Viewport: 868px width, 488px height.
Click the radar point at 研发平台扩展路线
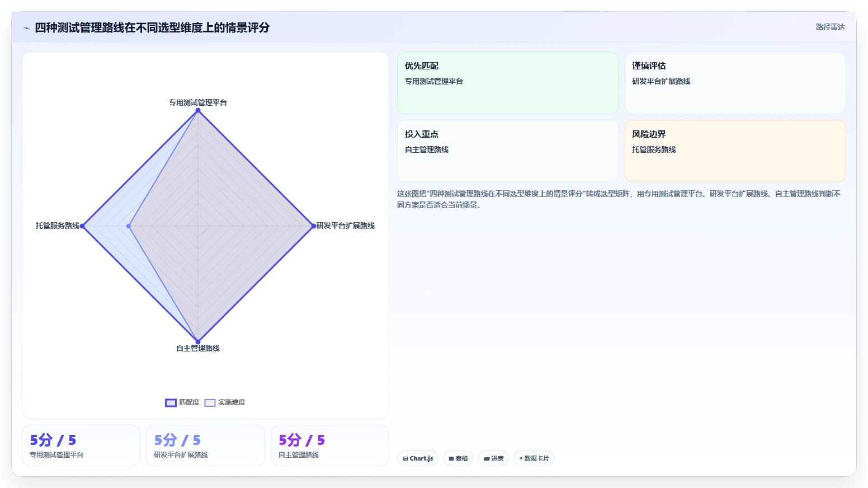click(x=313, y=226)
